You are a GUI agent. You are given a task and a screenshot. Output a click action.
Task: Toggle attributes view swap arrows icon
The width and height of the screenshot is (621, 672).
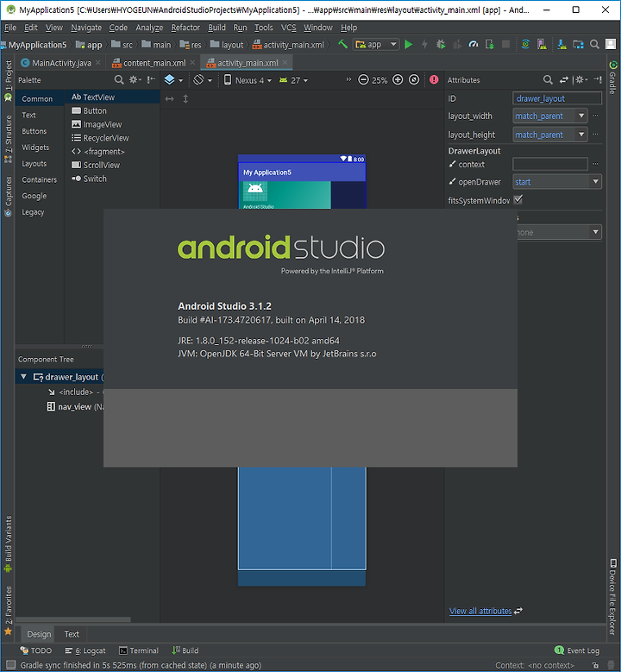point(564,79)
